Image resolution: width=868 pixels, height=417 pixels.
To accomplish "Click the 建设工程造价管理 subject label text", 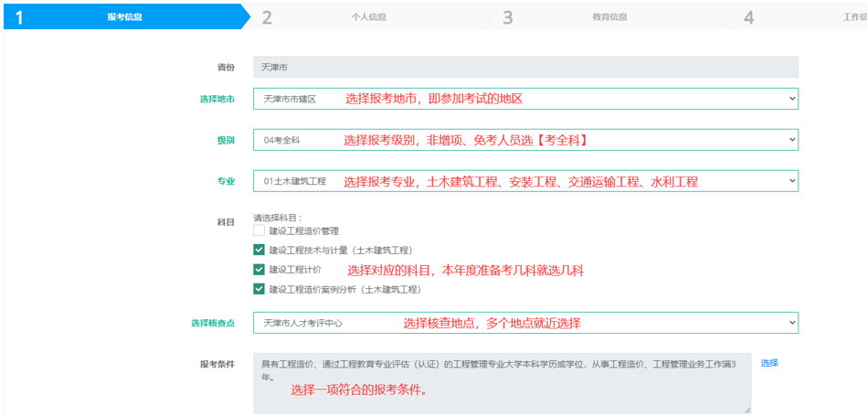I will pos(304,231).
